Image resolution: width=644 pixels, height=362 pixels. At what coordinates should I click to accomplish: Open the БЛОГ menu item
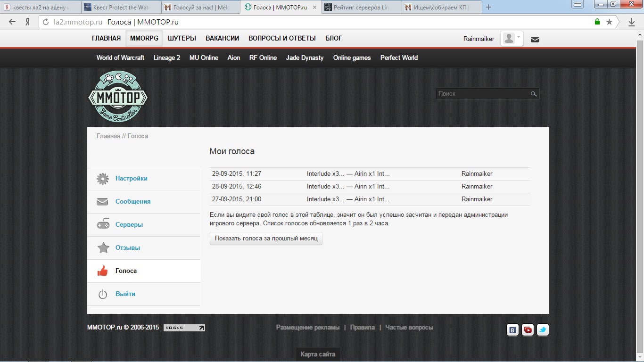pyautogui.click(x=334, y=38)
